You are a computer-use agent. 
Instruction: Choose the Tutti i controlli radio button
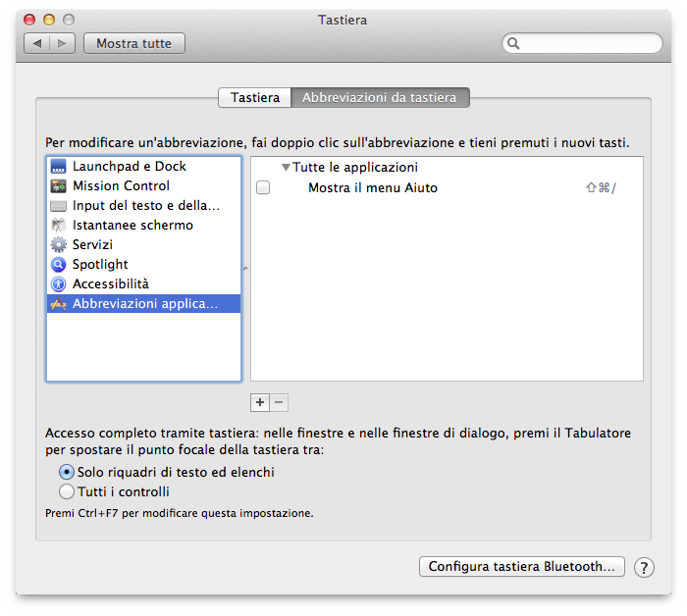pos(67,491)
